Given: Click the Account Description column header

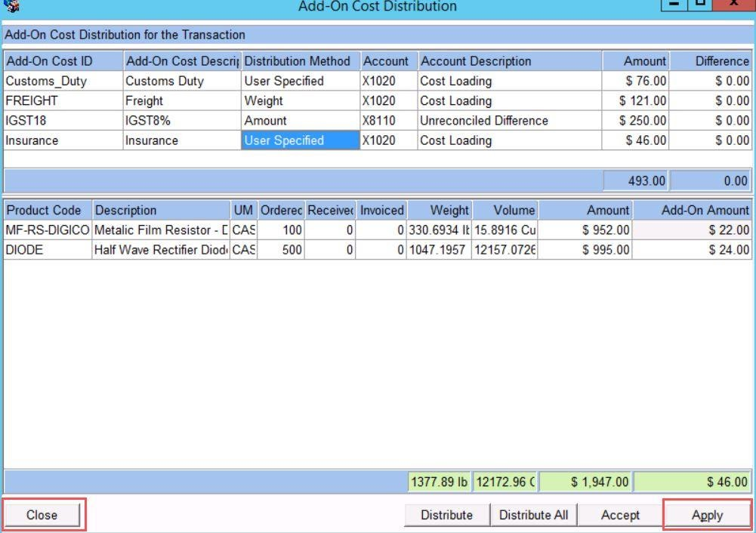Looking at the screenshot, I should click(x=509, y=61).
